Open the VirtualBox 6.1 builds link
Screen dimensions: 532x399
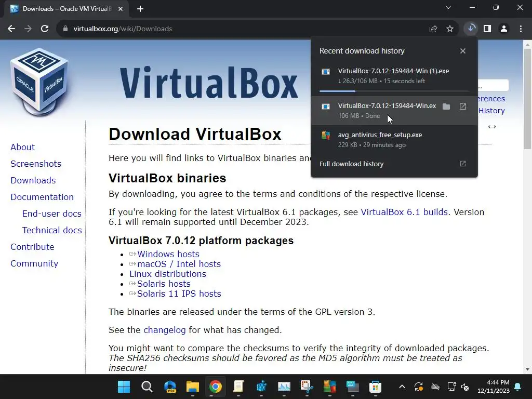pos(404,212)
